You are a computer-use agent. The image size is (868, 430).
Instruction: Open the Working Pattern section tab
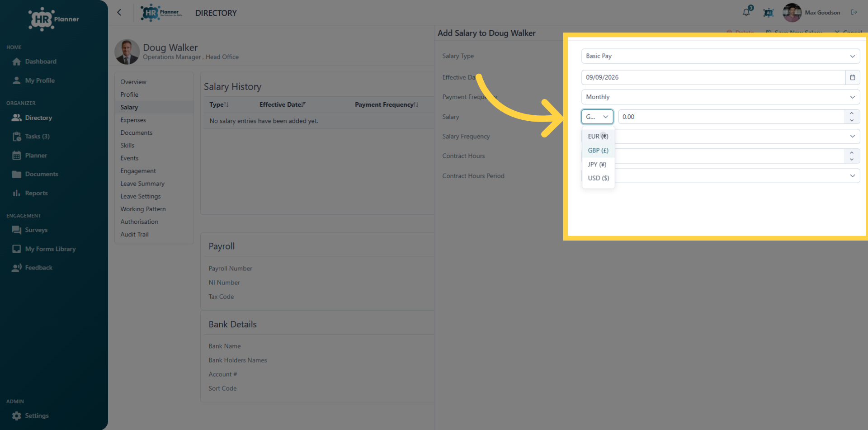[143, 209]
